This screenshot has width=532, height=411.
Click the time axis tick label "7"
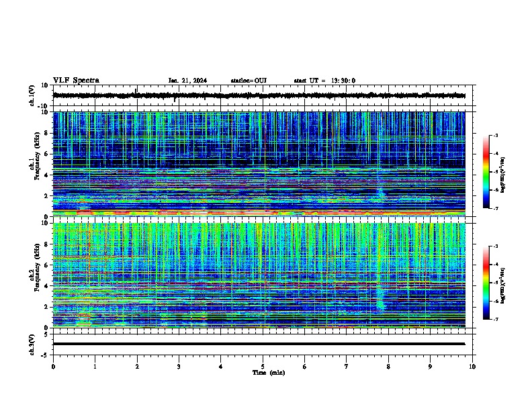tap(347, 367)
